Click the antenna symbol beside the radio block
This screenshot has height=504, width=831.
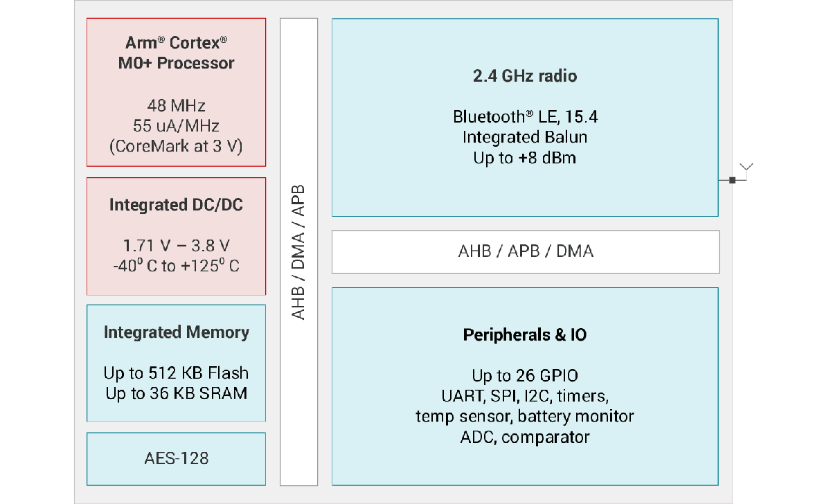point(747,168)
